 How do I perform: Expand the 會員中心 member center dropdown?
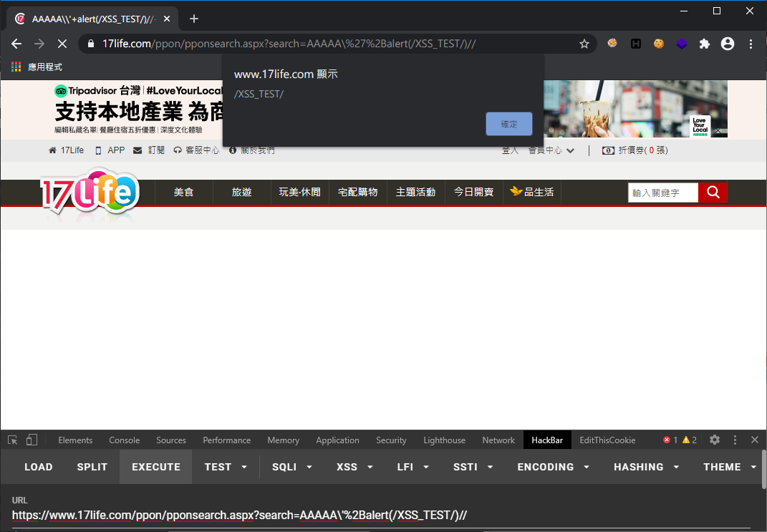[551, 150]
